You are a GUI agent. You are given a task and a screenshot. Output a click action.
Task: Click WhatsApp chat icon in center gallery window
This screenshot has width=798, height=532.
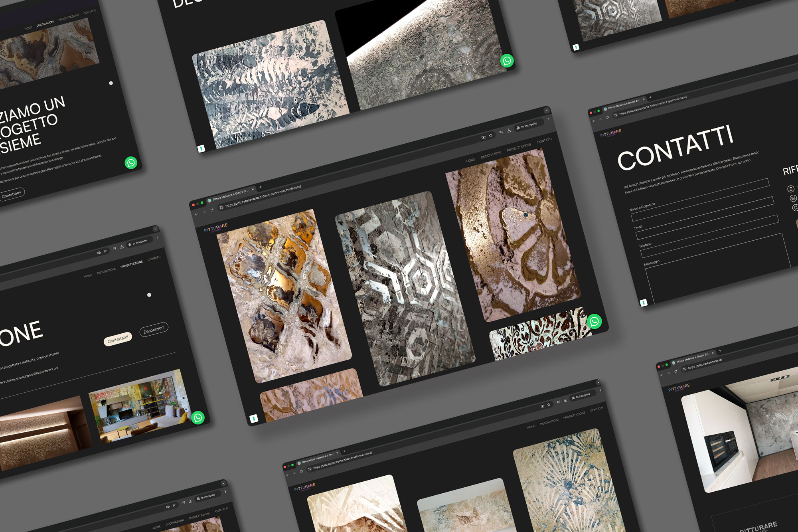[x=594, y=321]
